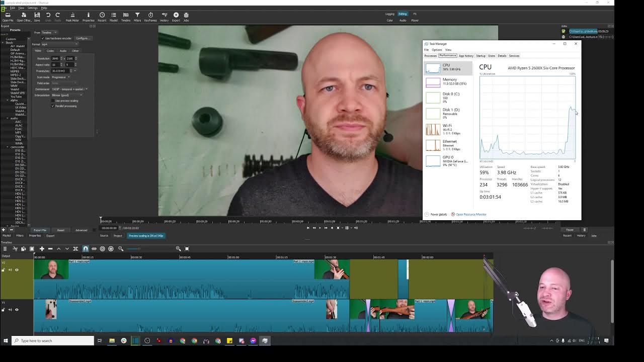Viewport: 644px width, 362px height.
Task: Save the project with Save icon
Action: pos(37,17)
